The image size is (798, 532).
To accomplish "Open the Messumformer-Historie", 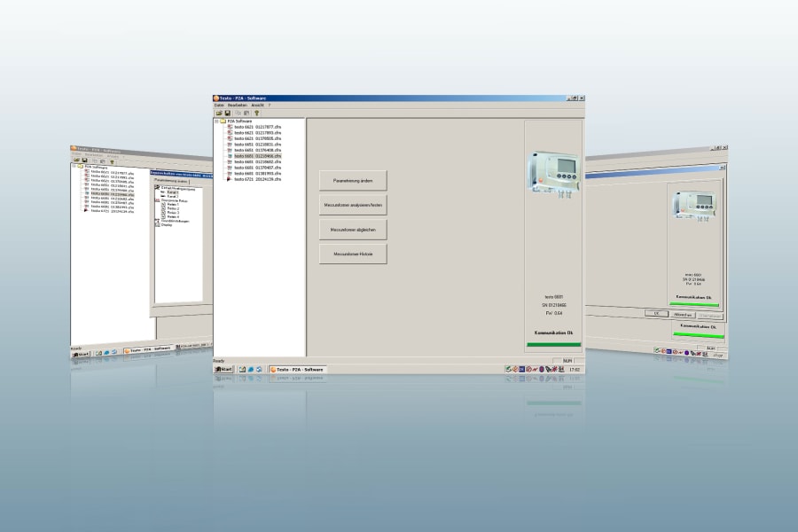I will (353, 253).
